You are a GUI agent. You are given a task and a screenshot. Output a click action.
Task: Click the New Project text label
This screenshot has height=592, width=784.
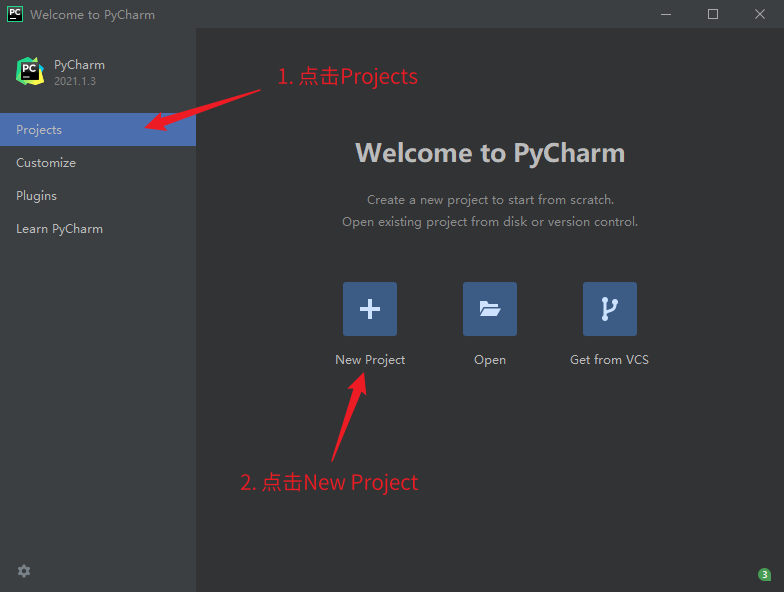click(370, 360)
